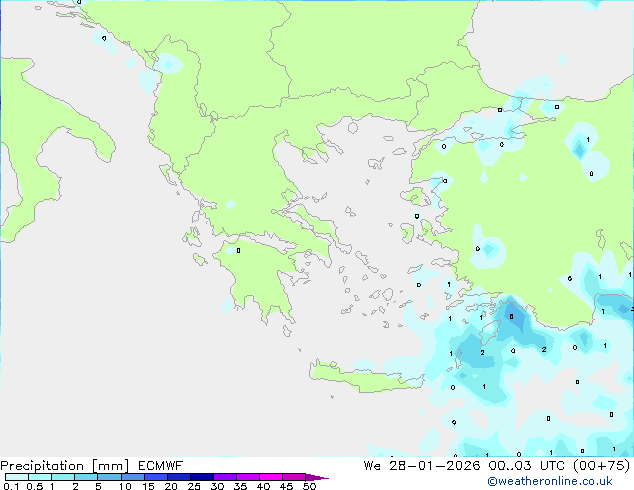The width and height of the screenshot is (634, 490).
Task: Select the 1–2 mm legend swatch
Action: (x=63, y=477)
